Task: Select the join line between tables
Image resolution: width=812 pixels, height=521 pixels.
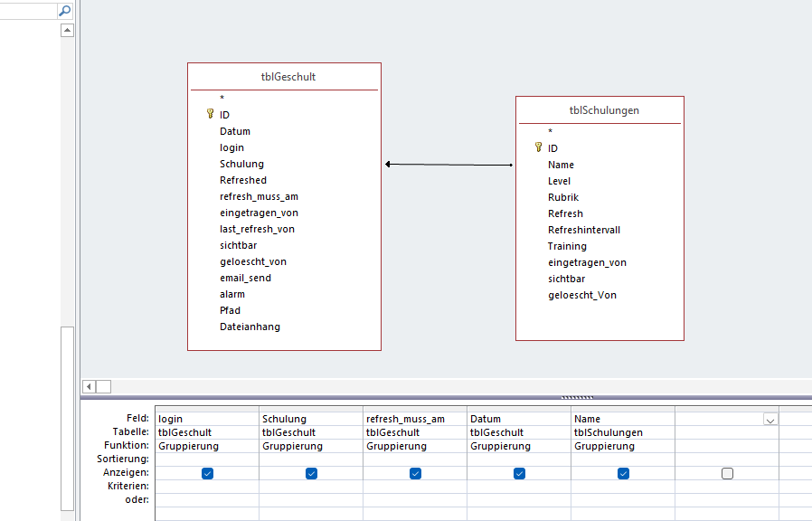Action: point(449,165)
